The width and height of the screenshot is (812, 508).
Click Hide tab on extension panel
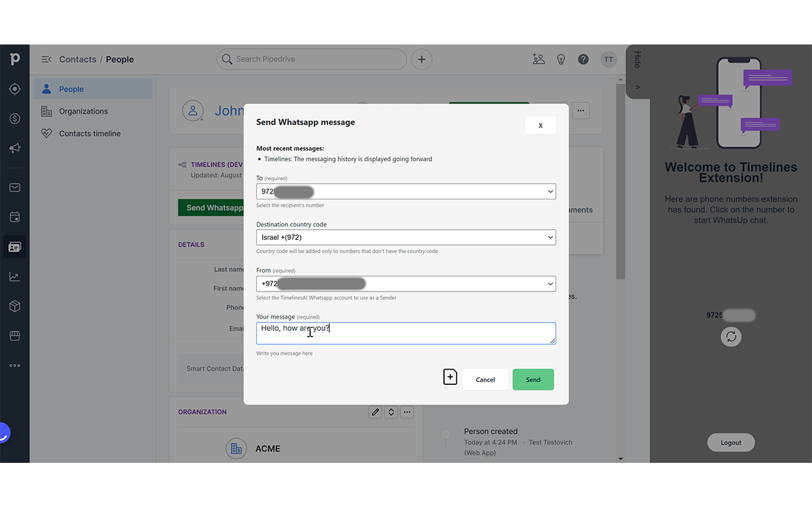[x=638, y=71]
